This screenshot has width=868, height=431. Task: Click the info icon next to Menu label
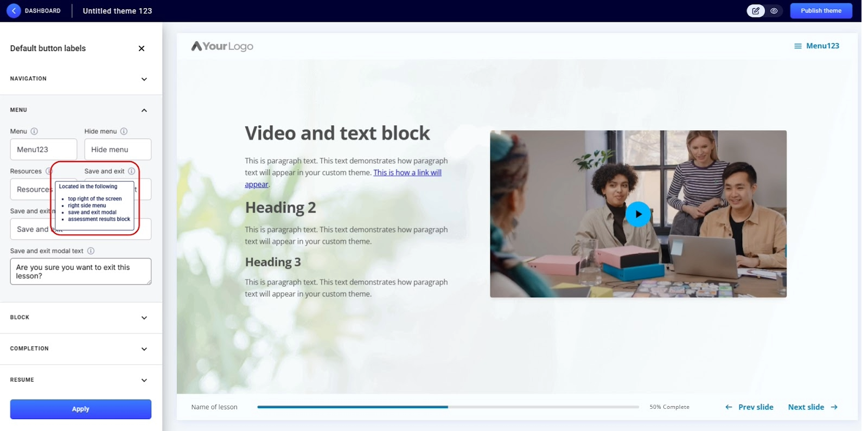tap(34, 131)
